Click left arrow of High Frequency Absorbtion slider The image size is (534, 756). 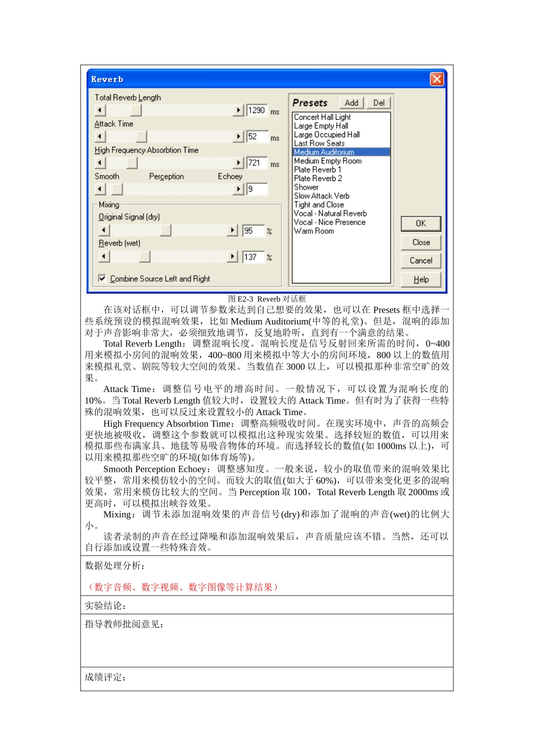tap(101, 163)
